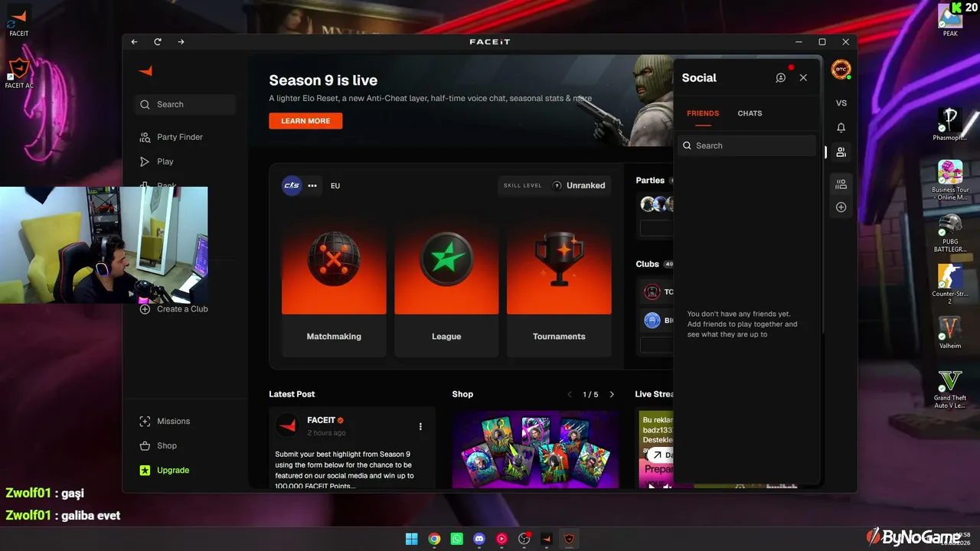Click the Windows Start button

(x=412, y=539)
